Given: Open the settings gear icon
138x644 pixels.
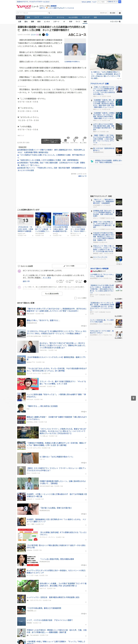Looking at the screenshot, I should (x=120, y=13).
